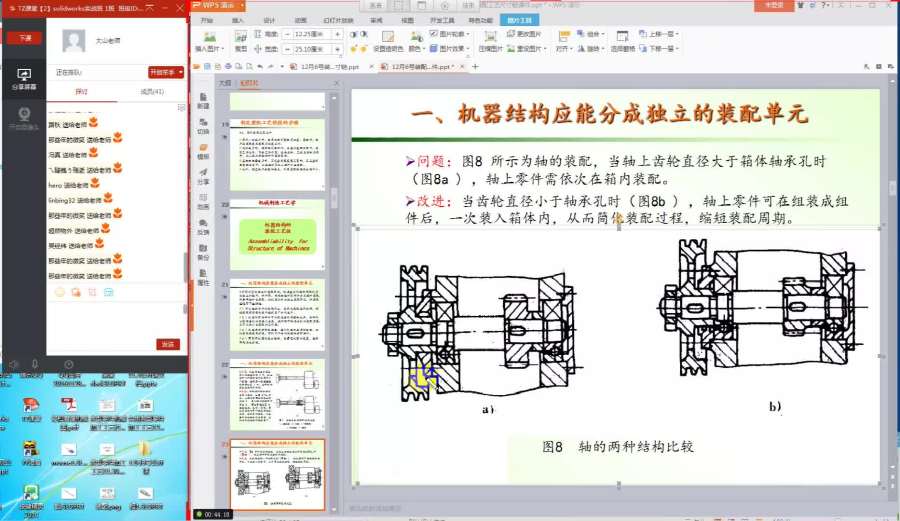
Task: Click the compress picture icon
Action: pyautogui.click(x=490, y=41)
